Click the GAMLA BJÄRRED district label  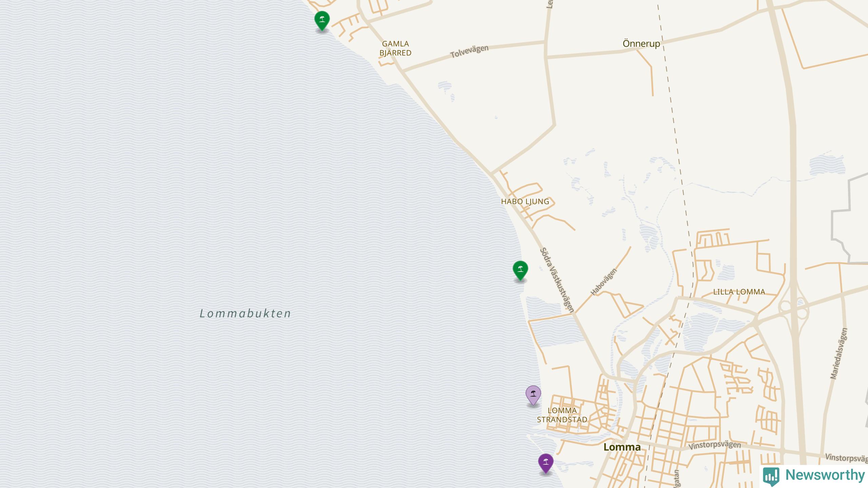pos(395,48)
